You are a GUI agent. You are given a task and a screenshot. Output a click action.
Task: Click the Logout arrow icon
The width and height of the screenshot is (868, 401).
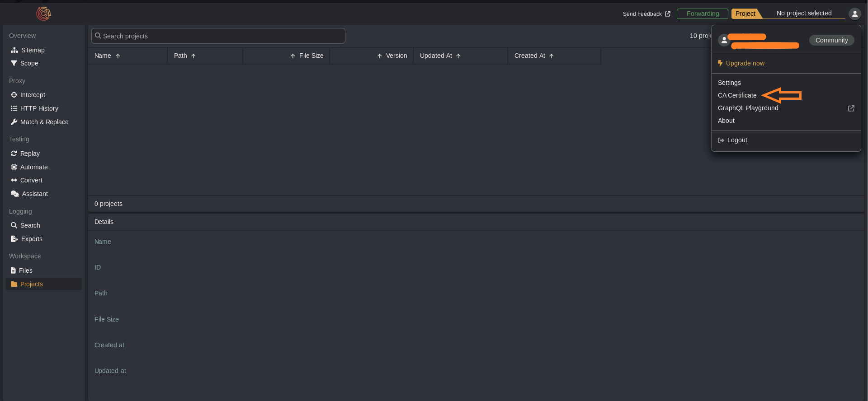tap(721, 140)
